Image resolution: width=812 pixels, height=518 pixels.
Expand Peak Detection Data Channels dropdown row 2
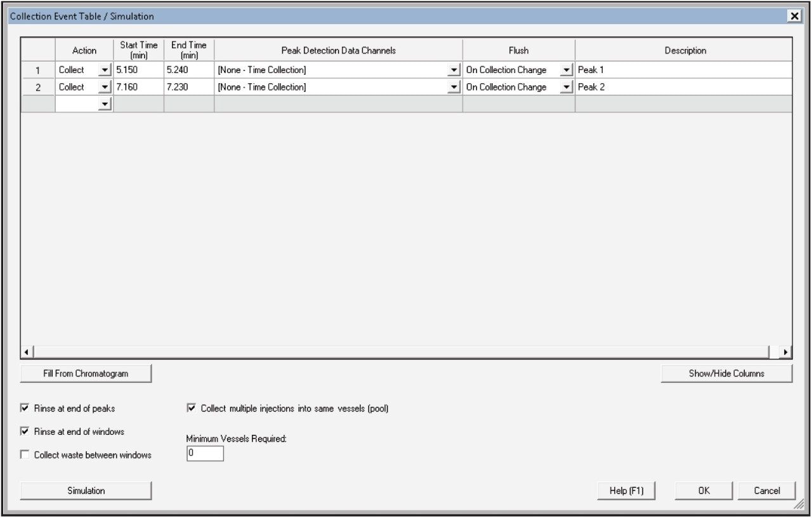[x=454, y=88]
